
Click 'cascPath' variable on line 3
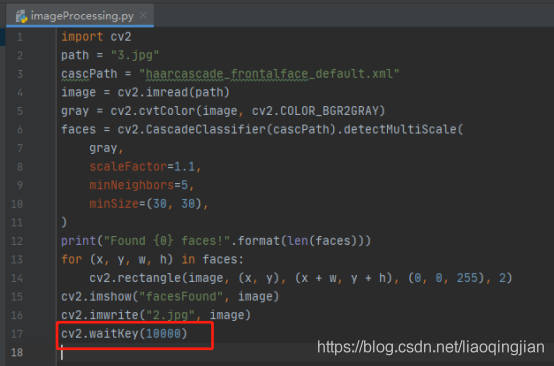coord(89,74)
